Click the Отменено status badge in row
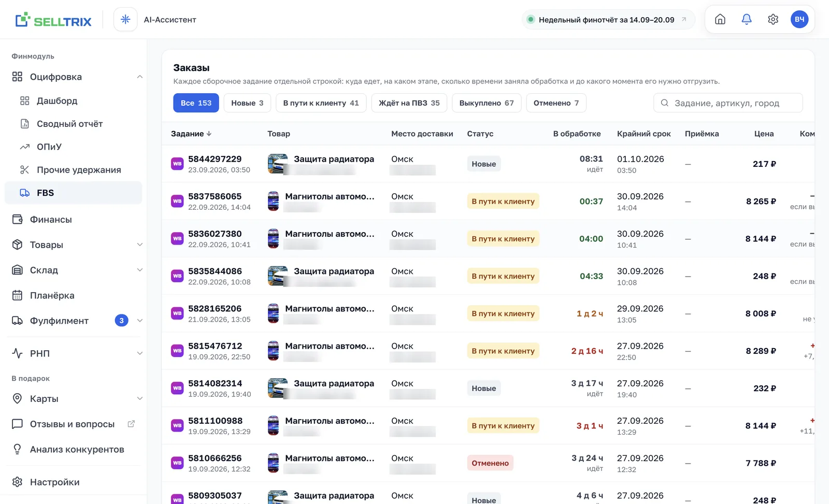 pos(490,463)
